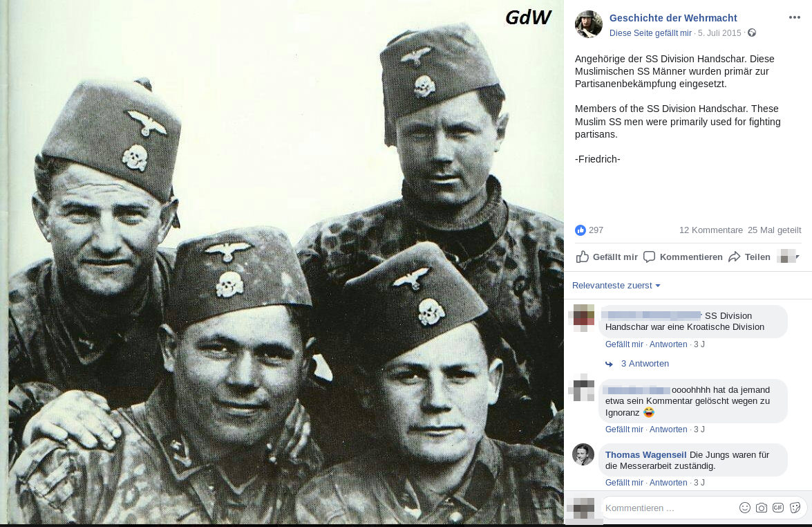Click the public globe audience icon

click(752, 33)
